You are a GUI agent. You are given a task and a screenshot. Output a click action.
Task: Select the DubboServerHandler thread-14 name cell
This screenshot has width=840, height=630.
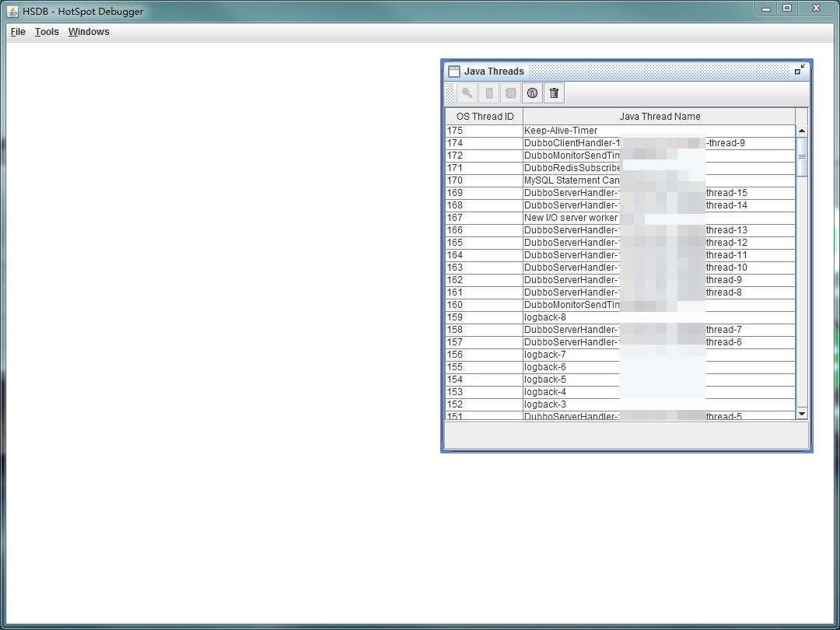click(660, 205)
